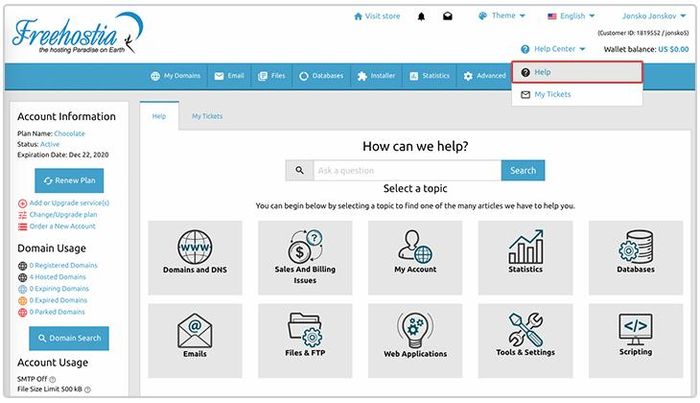The image size is (700, 403).
Task: Open the Files navigation menu
Action: click(x=271, y=76)
